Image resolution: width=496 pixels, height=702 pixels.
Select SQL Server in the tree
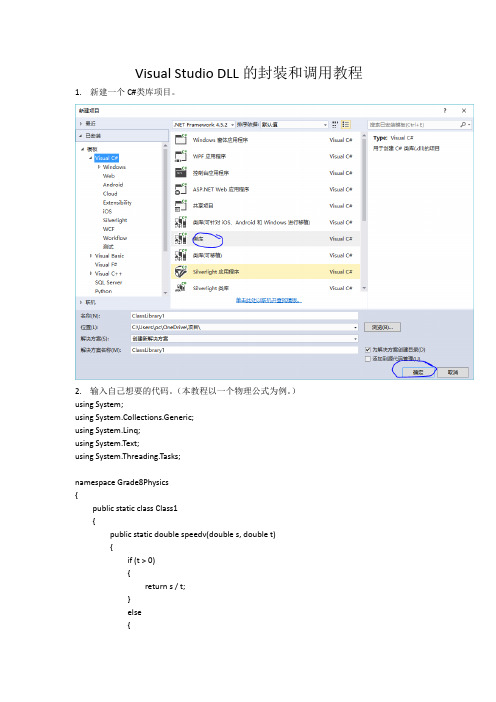click(108, 283)
